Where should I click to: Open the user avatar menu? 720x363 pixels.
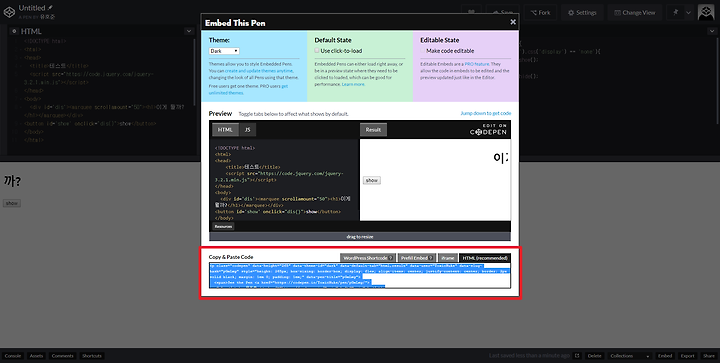tap(706, 12)
